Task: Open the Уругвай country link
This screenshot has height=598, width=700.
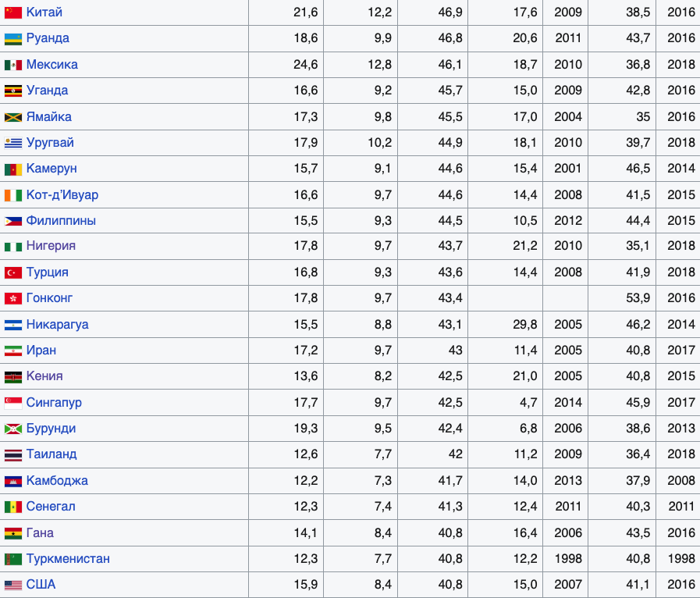Action: point(50,142)
